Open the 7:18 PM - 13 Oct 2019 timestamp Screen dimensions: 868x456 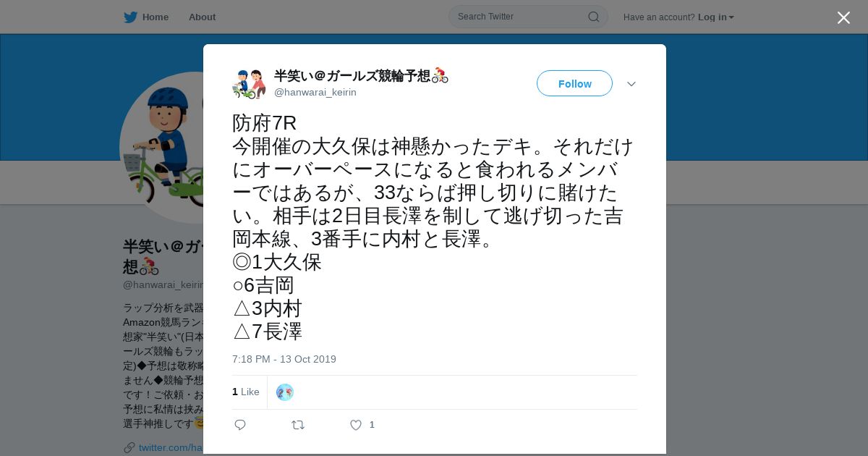[x=284, y=359]
